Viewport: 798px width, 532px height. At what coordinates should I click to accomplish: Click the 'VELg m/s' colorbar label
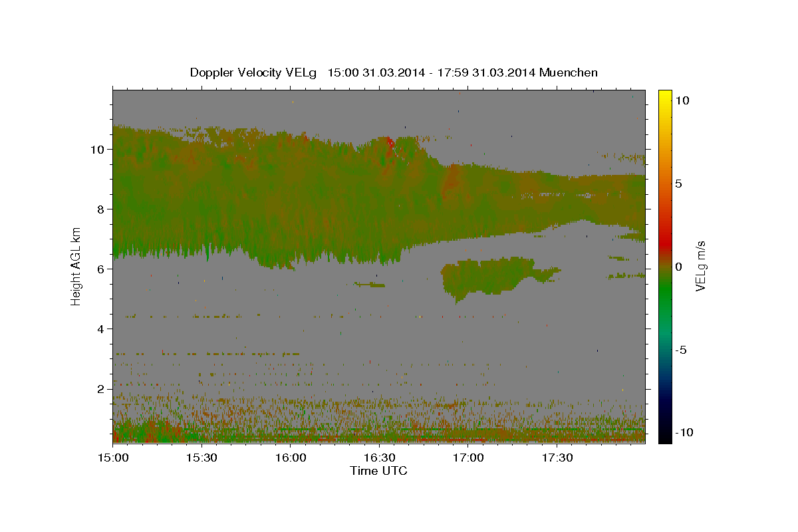point(700,265)
